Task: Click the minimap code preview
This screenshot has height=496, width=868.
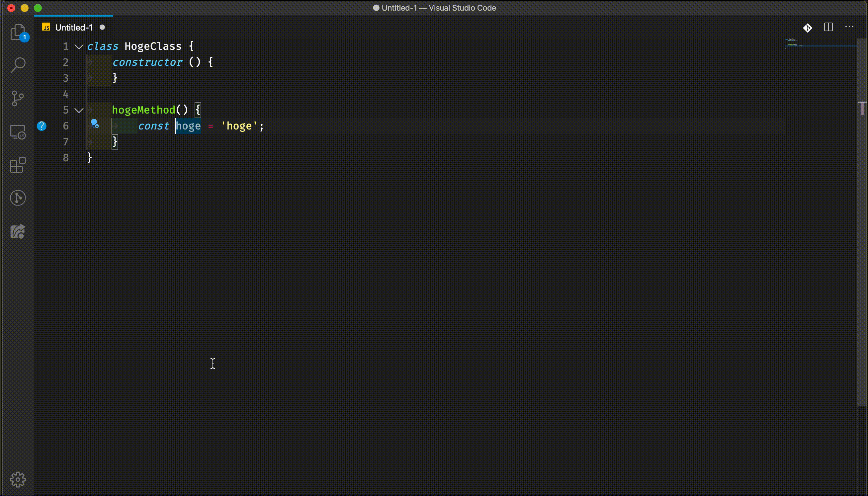Action: click(x=794, y=43)
